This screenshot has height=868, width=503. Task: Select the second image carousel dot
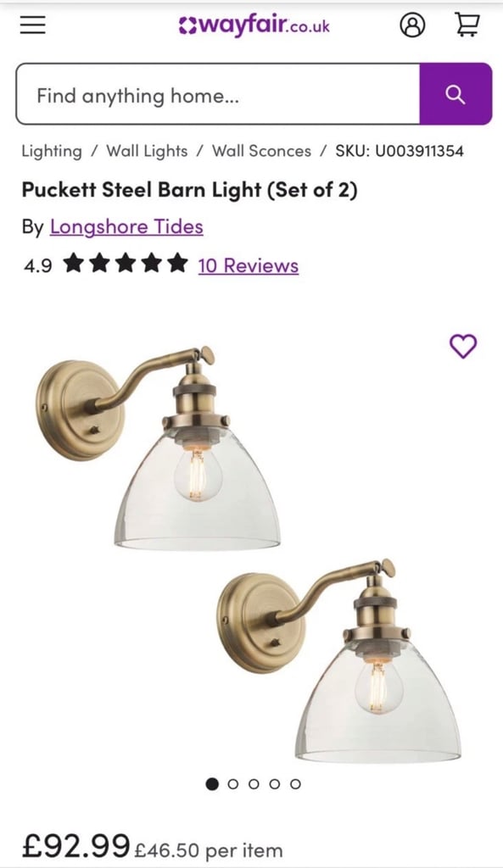pyautogui.click(x=233, y=784)
